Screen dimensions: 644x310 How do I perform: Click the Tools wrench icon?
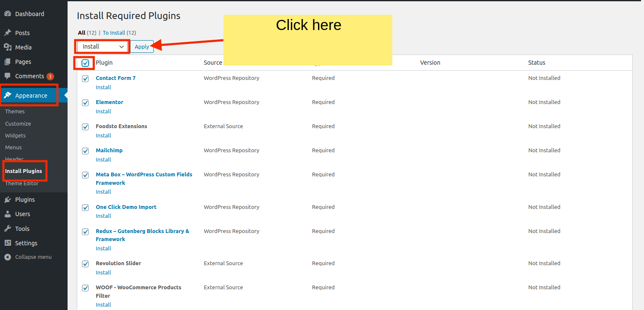tap(8, 229)
